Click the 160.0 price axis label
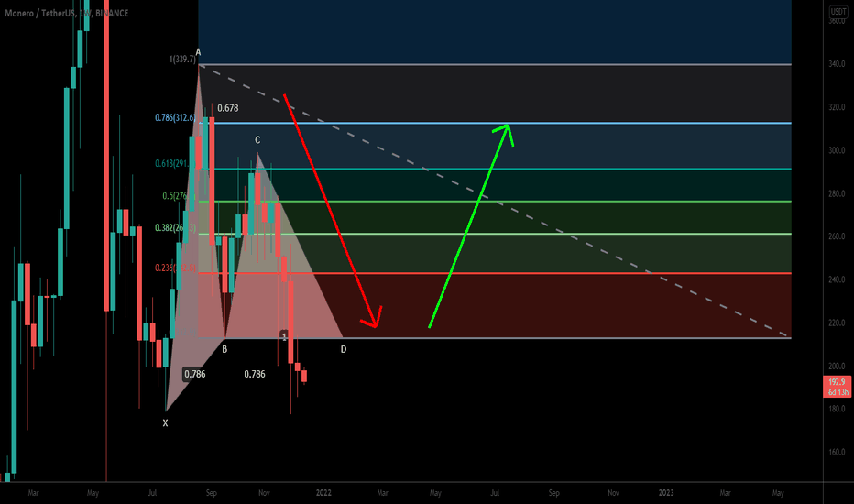This screenshot has height=504, width=854. [x=837, y=452]
